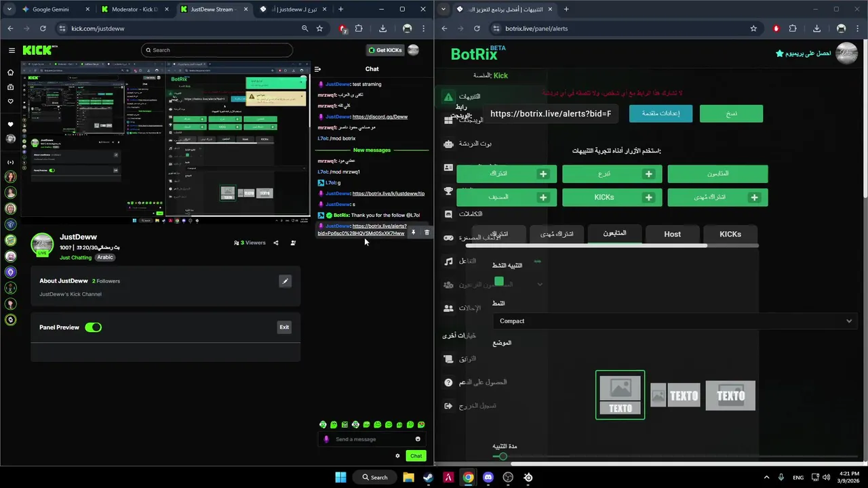This screenshot has width=868, height=488.
Task: Open Discord from the taskbar
Action: [x=488, y=477]
